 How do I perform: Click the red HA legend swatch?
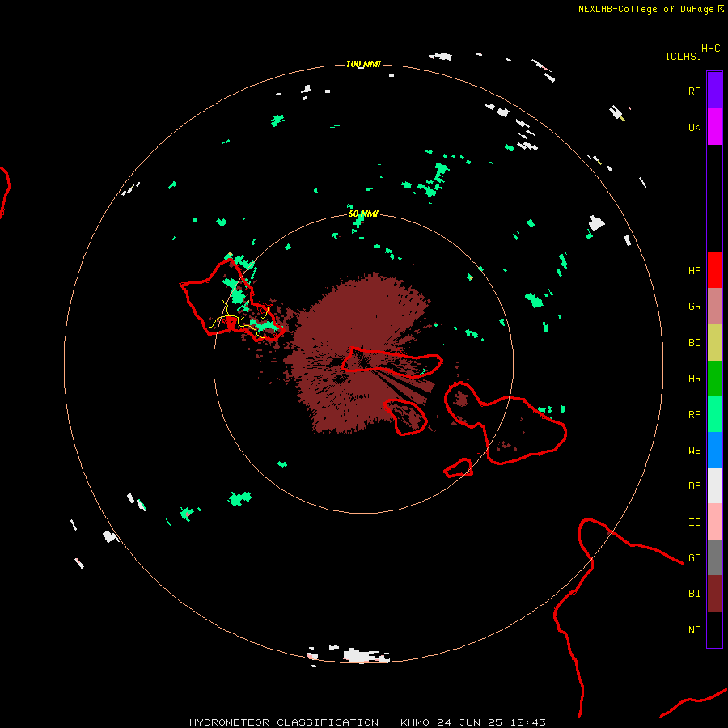714,270
